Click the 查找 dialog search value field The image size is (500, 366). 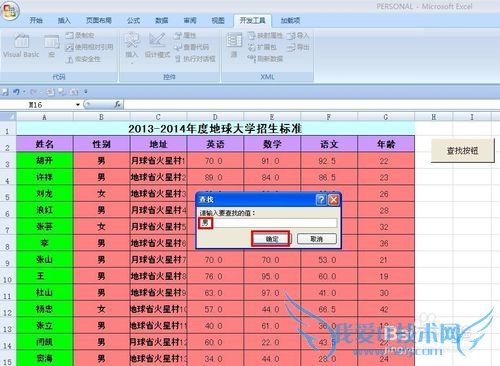pyautogui.click(x=268, y=223)
